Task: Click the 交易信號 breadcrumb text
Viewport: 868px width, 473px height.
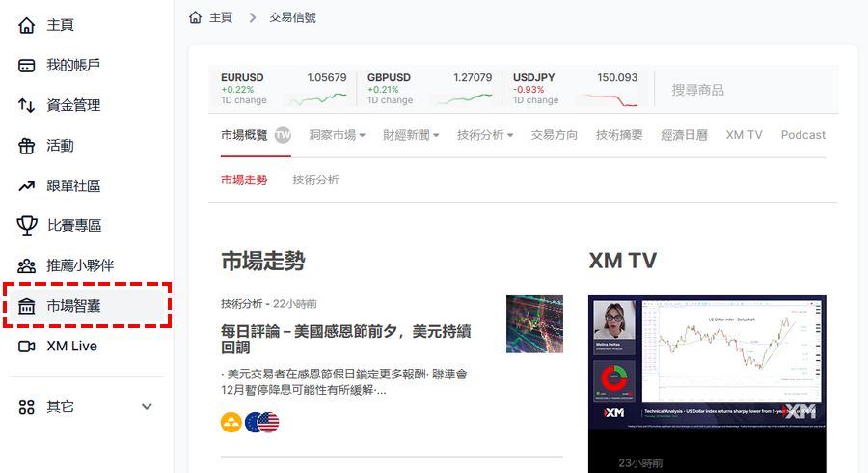Action: tap(292, 17)
